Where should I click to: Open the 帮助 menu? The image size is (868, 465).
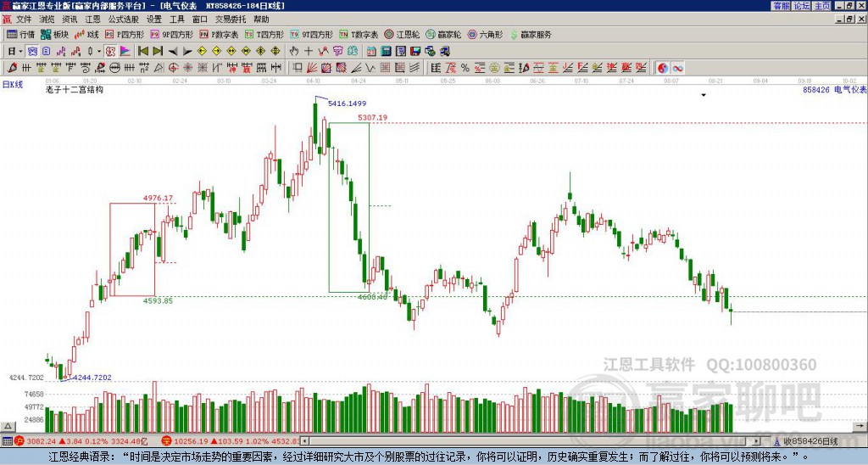click(x=261, y=20)
